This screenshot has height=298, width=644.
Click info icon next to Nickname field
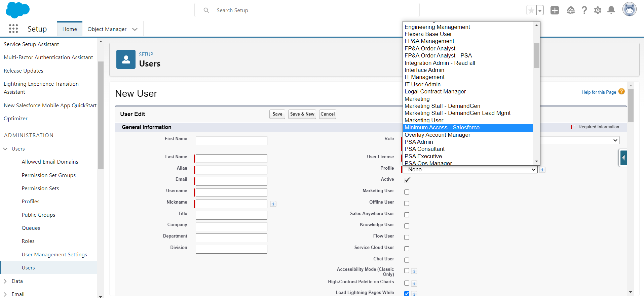click(x=273, y=204)
